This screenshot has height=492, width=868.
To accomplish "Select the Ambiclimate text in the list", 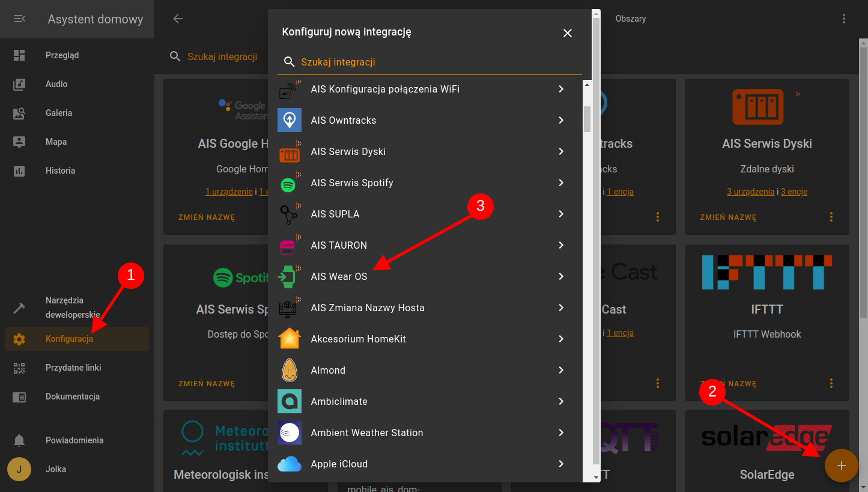I will coord(339,401).
